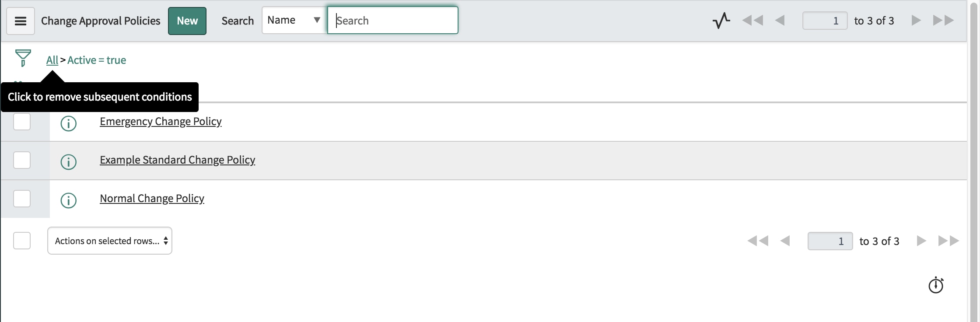Select the Example Standard Change Policy row checkbox
Viewport: 980px width, 322px height.
pyautogui.click(x=21, y=160)
